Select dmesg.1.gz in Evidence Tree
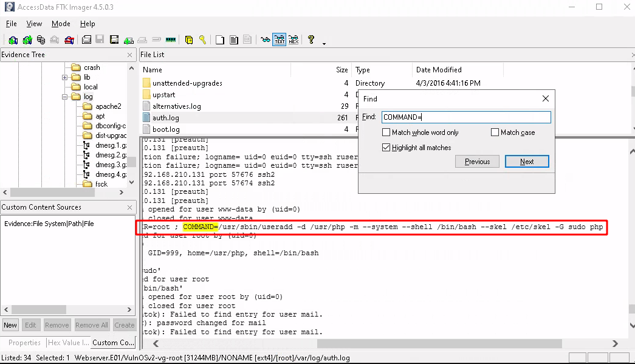The image size is (635, 364). [111, 145]
